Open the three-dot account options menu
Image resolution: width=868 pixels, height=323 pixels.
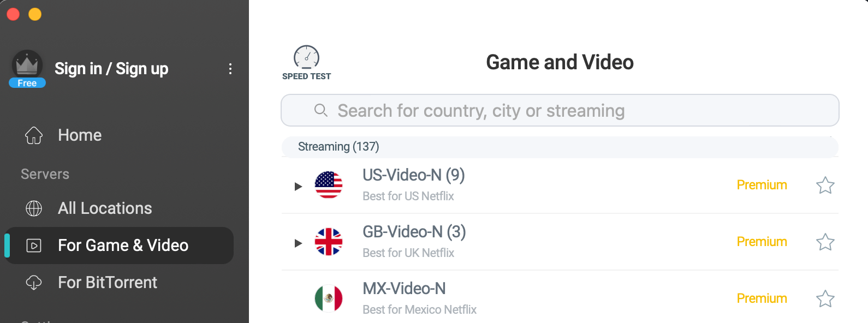point(230,69)
